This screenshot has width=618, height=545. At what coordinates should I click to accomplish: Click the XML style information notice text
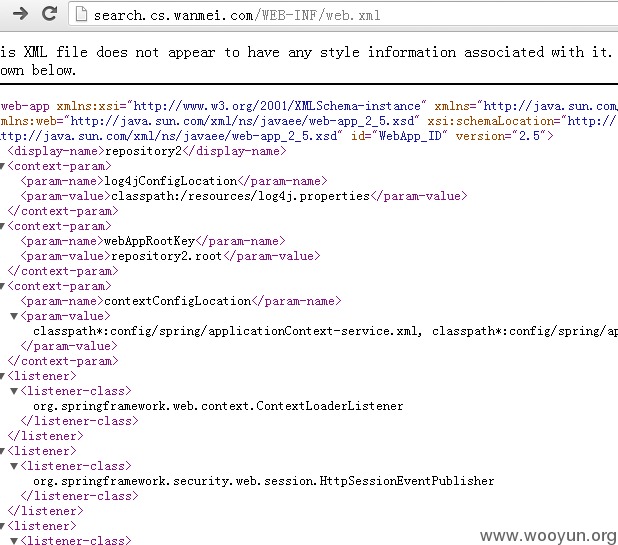click(x=306, y=61)
